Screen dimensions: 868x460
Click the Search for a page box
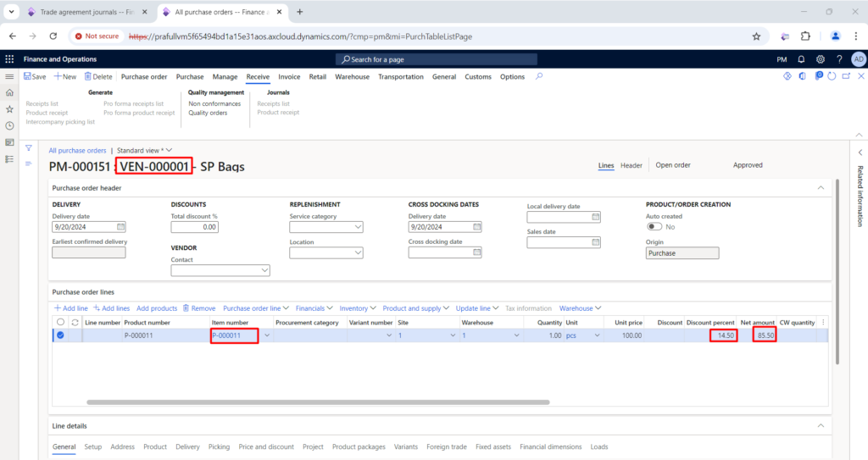(437, 59)
